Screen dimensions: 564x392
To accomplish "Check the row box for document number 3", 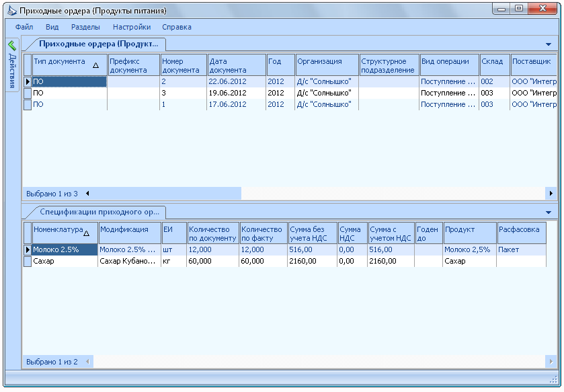I will (28, 93).
